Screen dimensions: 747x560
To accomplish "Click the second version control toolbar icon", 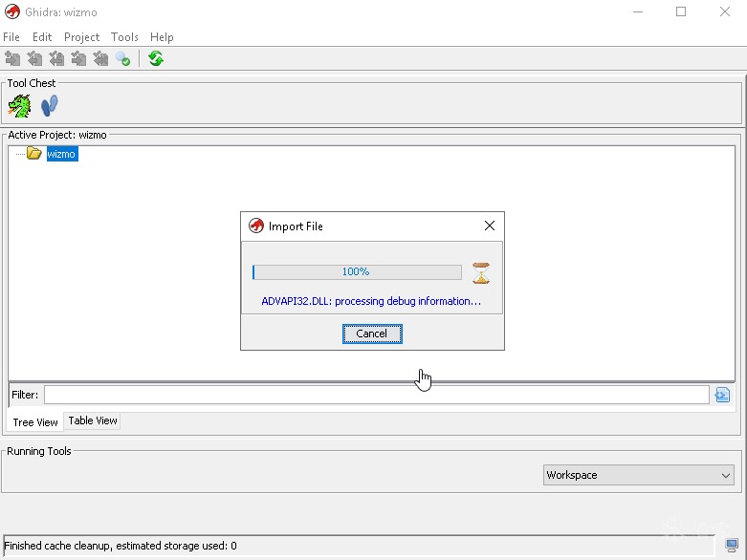I will tap(34, 58).
